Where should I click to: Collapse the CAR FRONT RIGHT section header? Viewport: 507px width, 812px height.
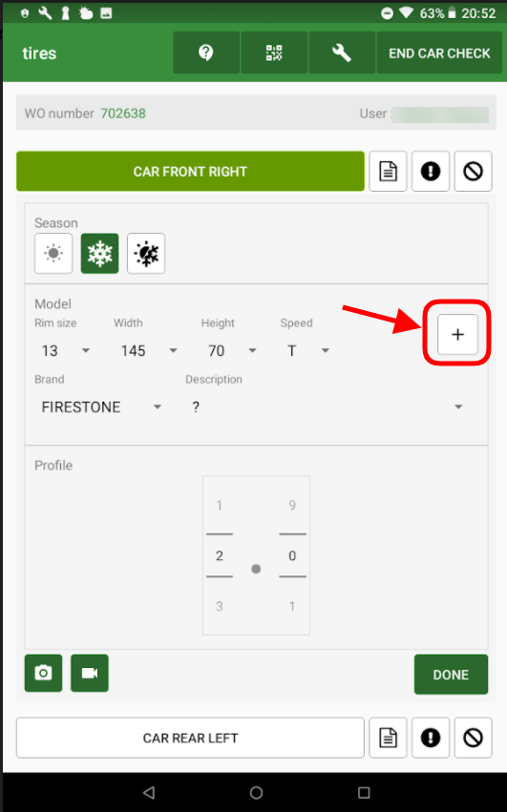pyautogui.click(x=190, y=172)
